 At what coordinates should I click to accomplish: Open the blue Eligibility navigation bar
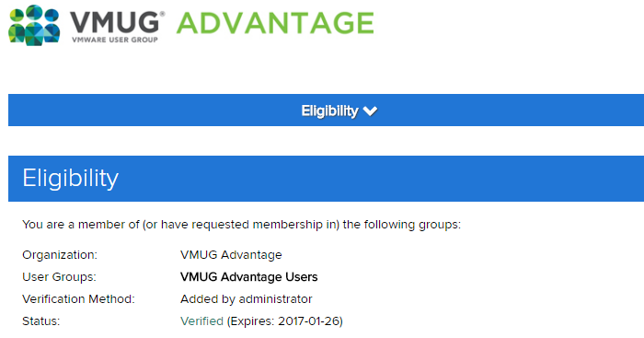[326, 111]
